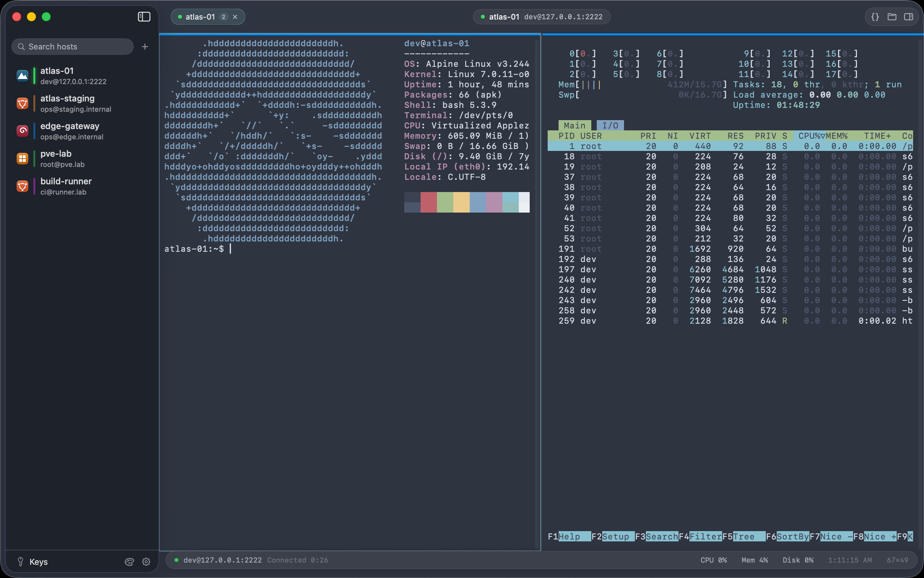Image resolution: width=924 pixels, height=578 pixels.
Task: Click the atlas-01 Alpine host icon
Action: tap(22, 76)
